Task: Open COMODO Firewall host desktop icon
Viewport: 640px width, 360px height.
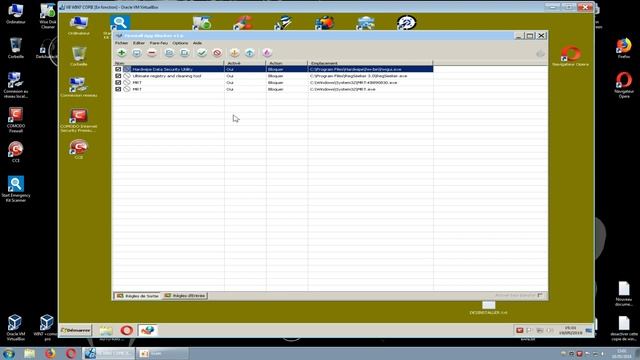Action: pos(16,120)
